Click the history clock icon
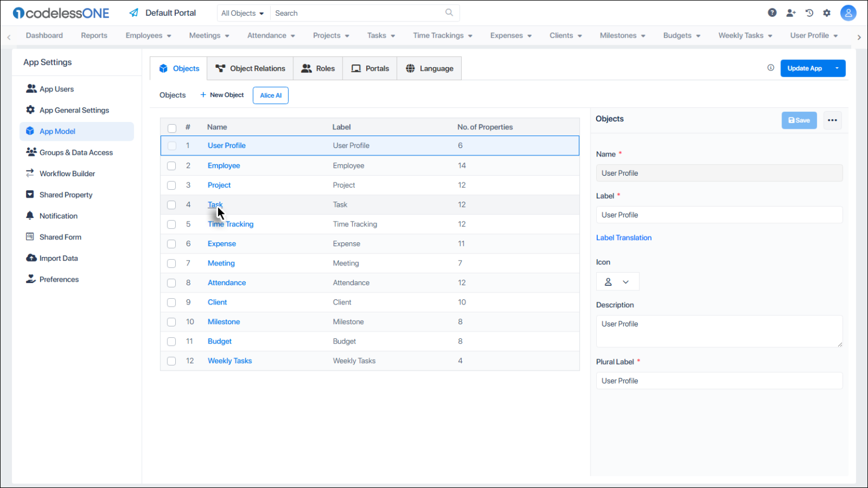This screenshot has width=868, height=488. click(809, 13)
